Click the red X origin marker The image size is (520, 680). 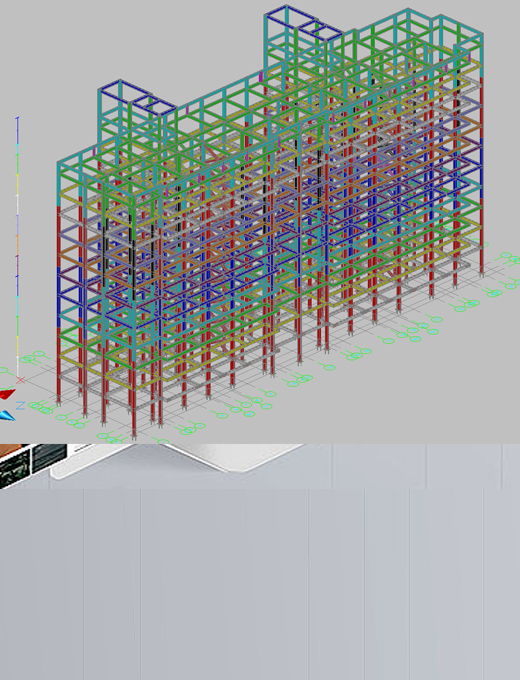pos(20,380)
